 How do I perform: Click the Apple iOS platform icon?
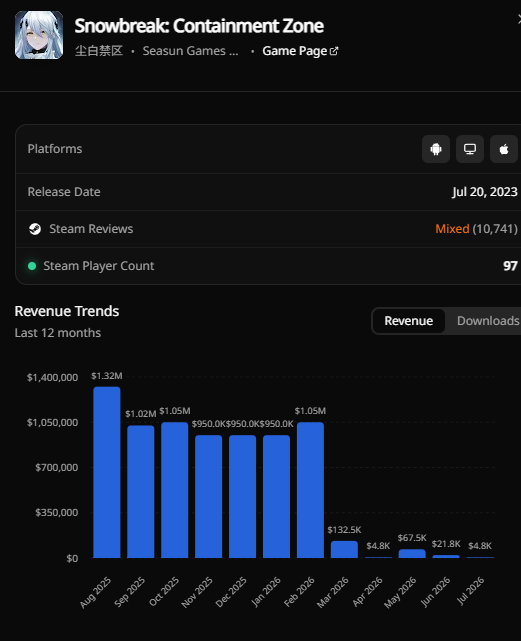pos(504,149)
